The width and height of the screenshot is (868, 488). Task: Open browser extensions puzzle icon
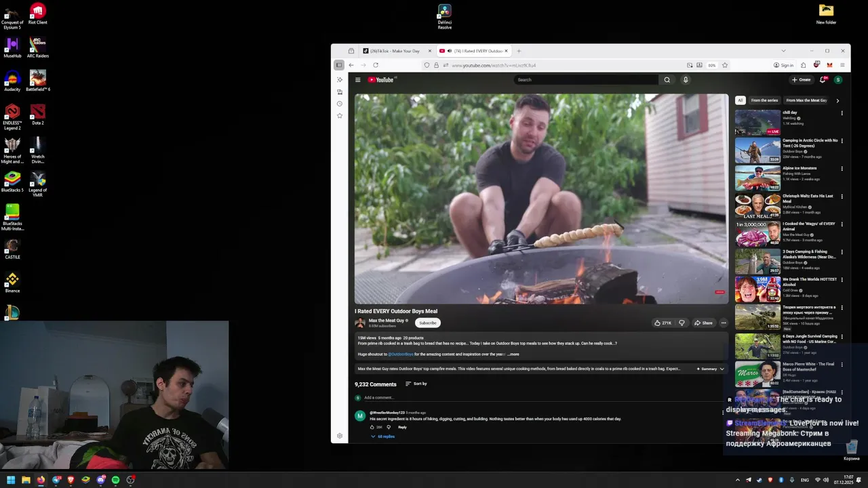tap(804, 65)
